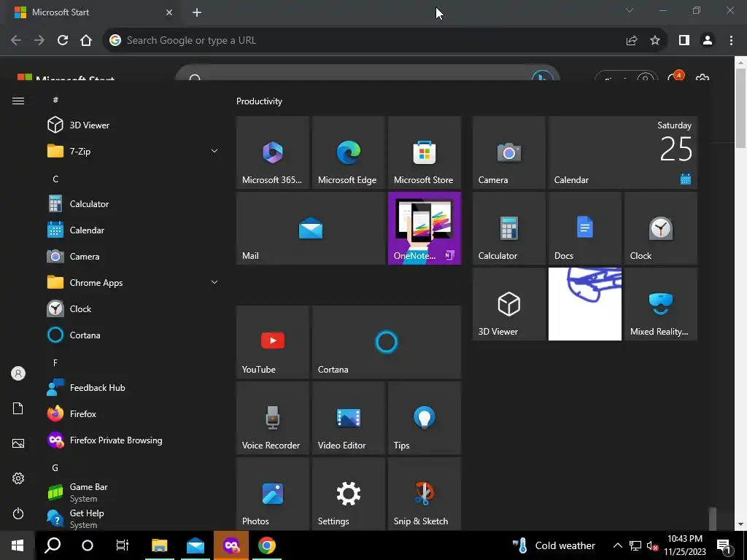The image size is (747, 560).
Task: Open Cold weather taskbar widget
Action: click(553, 545)
